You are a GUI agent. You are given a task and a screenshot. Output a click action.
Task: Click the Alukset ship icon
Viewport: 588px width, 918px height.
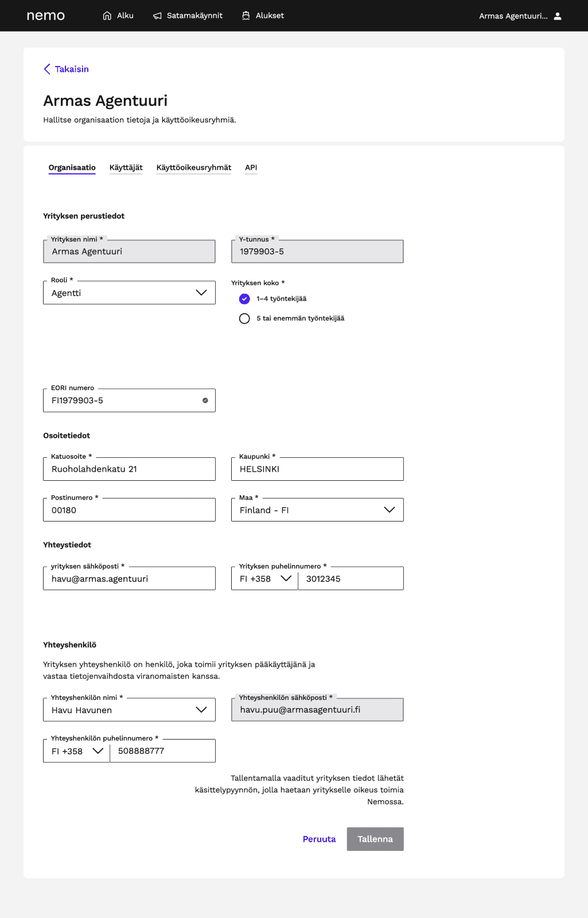point(246,15)
